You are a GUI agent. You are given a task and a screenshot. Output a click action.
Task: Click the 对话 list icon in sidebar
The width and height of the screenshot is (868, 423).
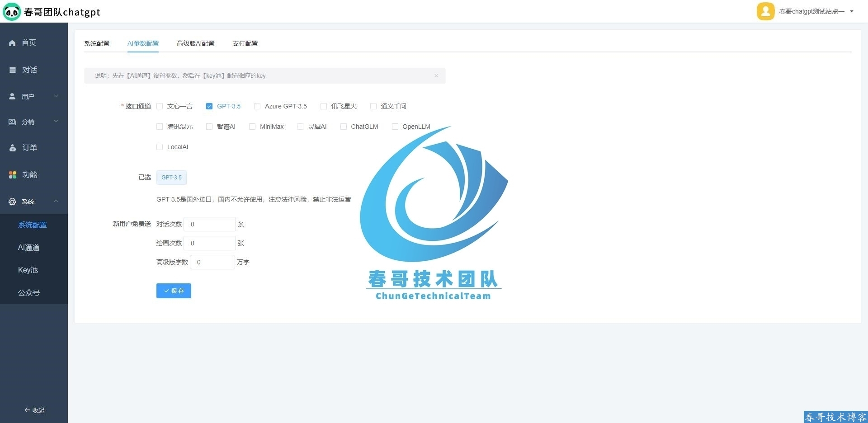(x=13, y=70)
